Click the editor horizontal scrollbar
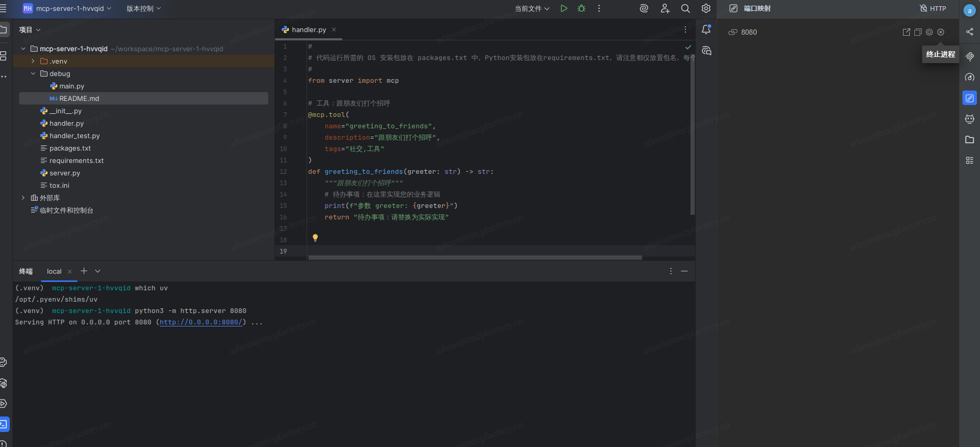Screen dimensions: 980x447 coord(474,257)
